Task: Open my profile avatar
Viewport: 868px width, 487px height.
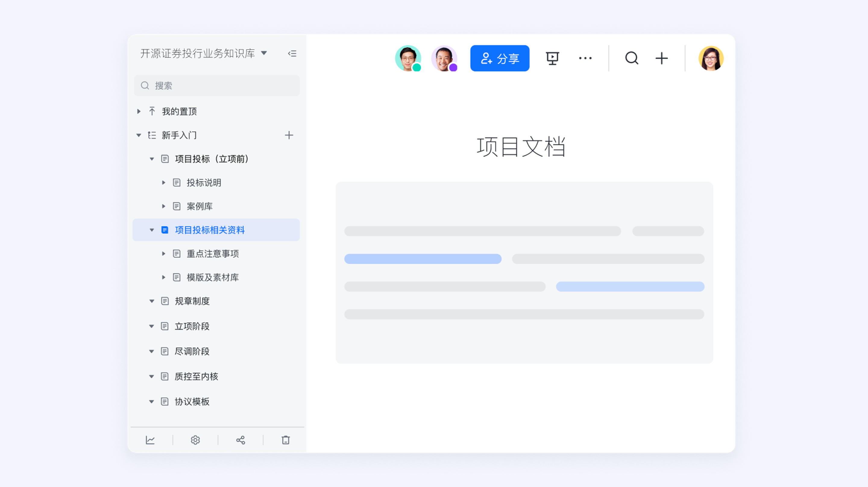Action: click(711, 58)
